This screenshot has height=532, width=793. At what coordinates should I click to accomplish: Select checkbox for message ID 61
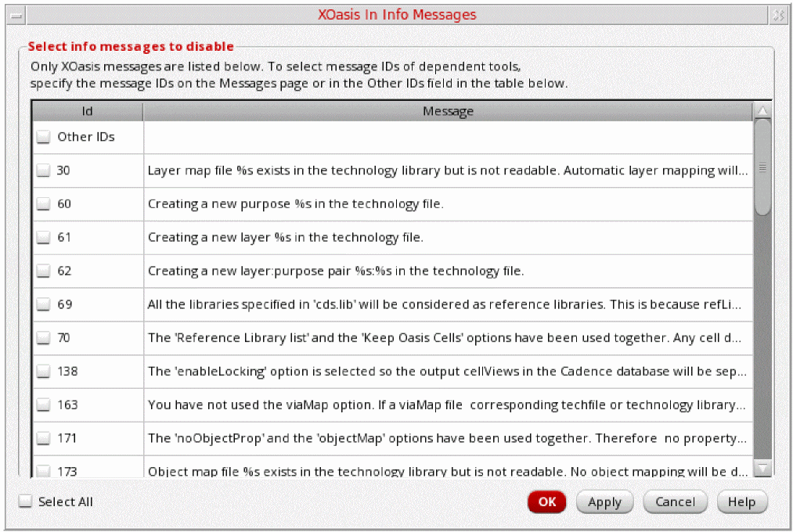click(44, 238)
